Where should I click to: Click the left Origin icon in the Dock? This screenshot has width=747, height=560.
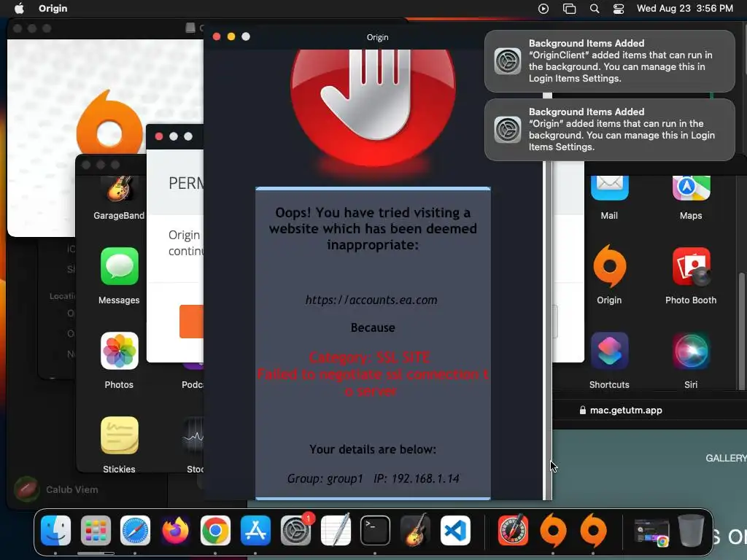click(x=553, y=531)
